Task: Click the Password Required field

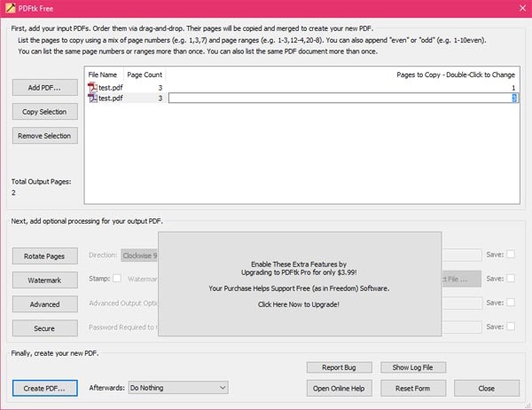Action: (x=462, y=327)
